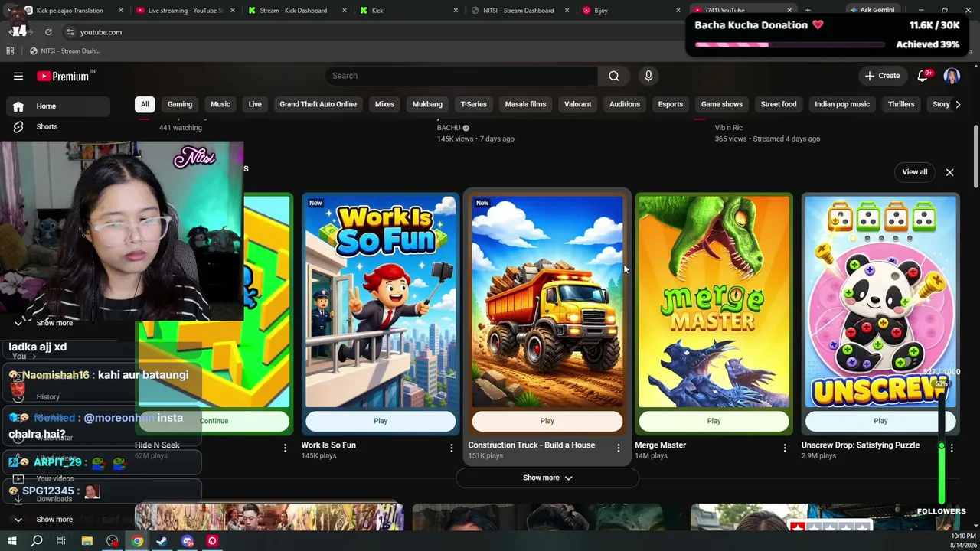
Task: Select the T-Series chip
Action: 473,104
